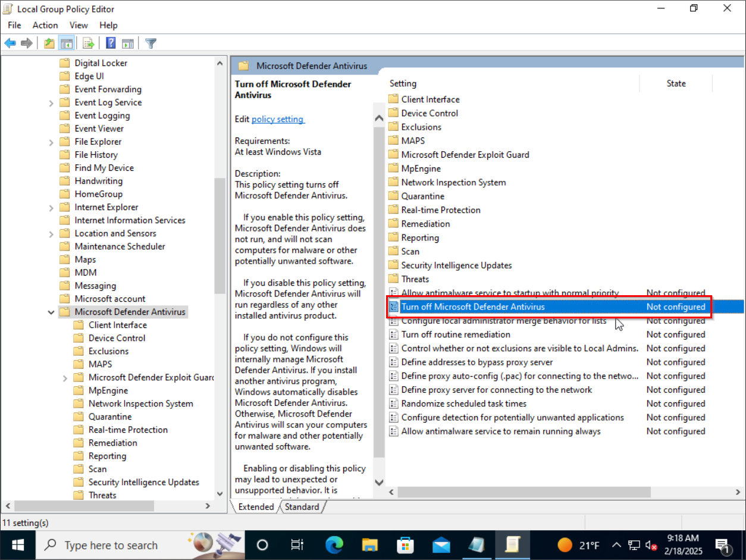Click Cortana circle icon on taskbar
Image resolution: width=746 pixels, height=560 pixels.
click(x=262, y=545)
